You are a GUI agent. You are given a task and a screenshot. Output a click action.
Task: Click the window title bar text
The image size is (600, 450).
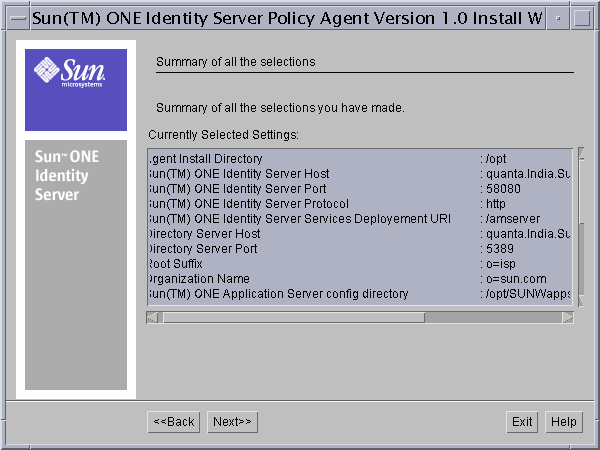pos(287,18)
